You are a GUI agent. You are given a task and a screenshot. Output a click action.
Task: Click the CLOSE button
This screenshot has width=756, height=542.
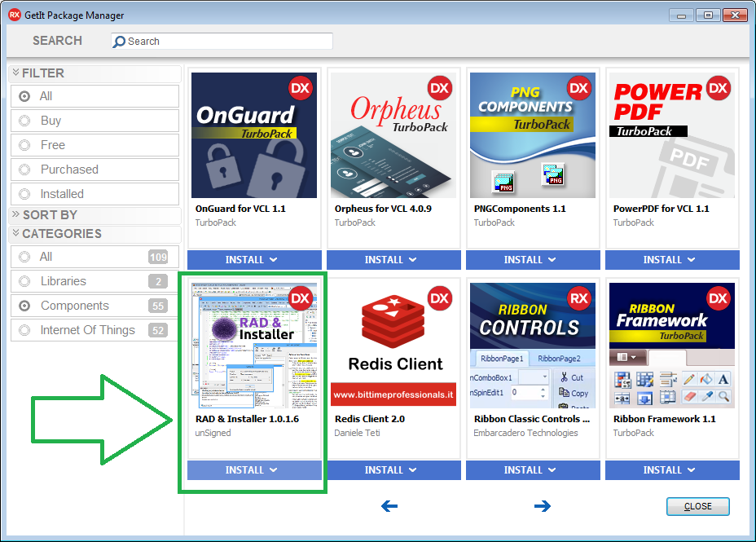[x=697, y=506]
